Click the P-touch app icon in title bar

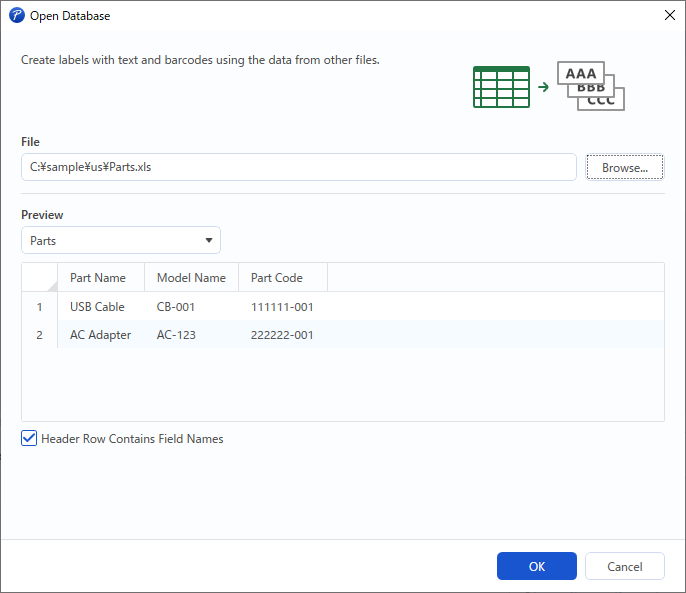16,16
